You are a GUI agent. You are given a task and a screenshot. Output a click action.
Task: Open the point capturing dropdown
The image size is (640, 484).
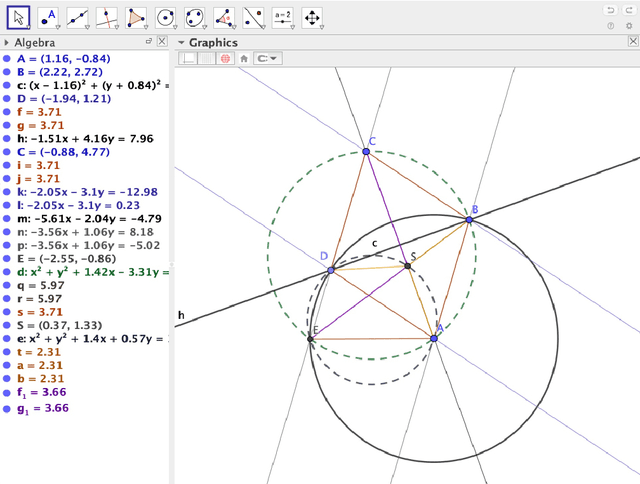click(267, 58)
